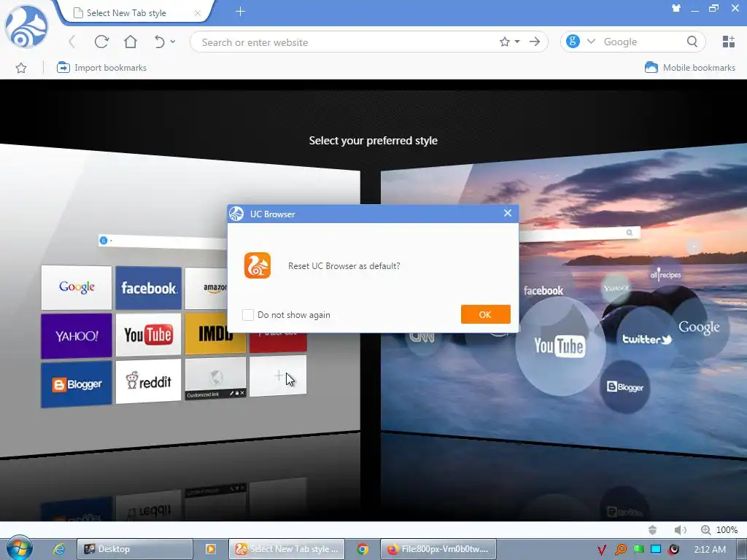
Task: Close the Select New Tab style tab
Action: click(197, 13)
